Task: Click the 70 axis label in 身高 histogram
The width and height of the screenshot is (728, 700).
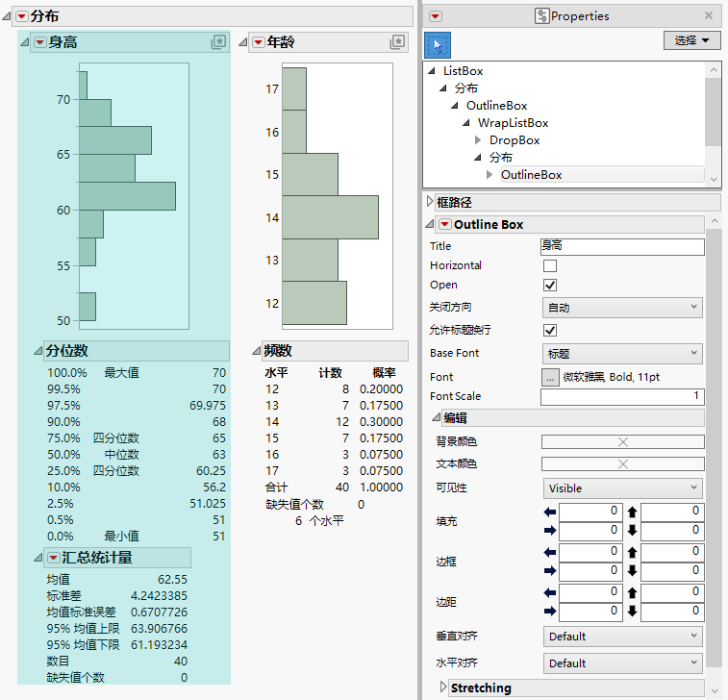Action: [x=63, y=100]
